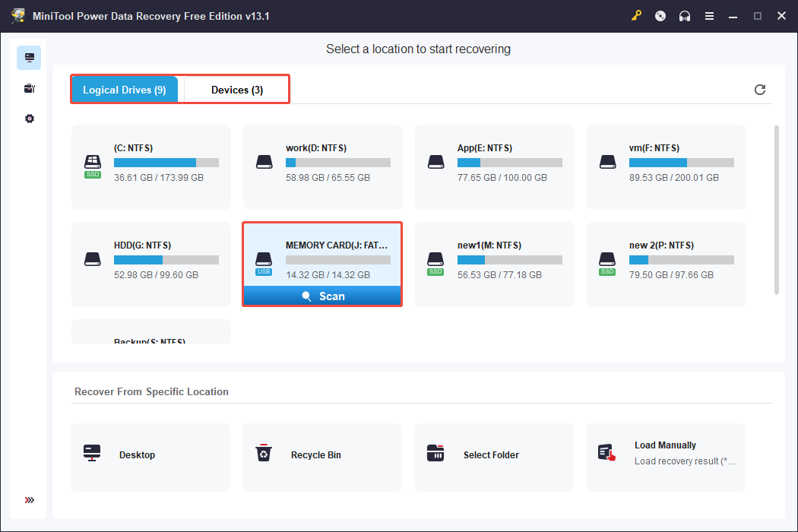Select the new 2(P: NTFS) drive

tap(667, 264)
